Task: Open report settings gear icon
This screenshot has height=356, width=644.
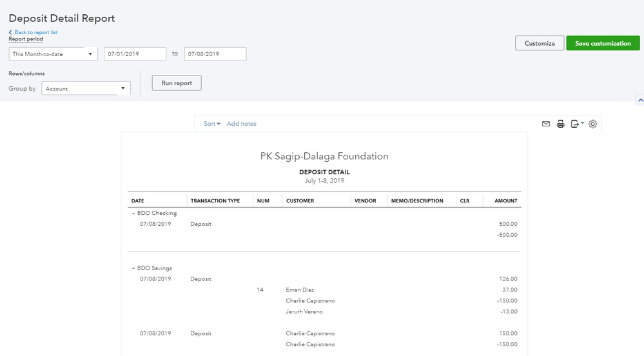Action: point(593,124)
